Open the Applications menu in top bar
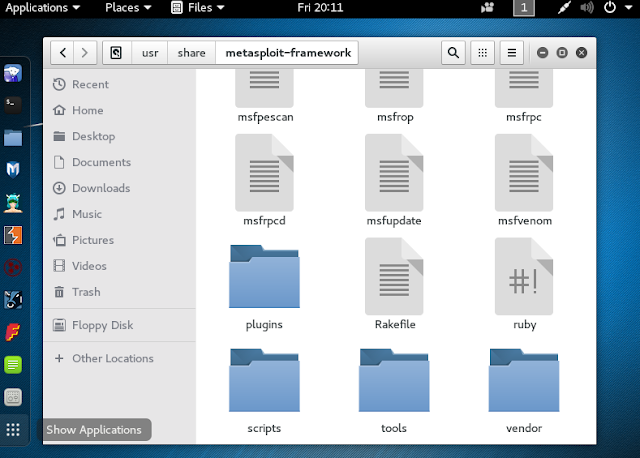 click(x=42, y=8)
